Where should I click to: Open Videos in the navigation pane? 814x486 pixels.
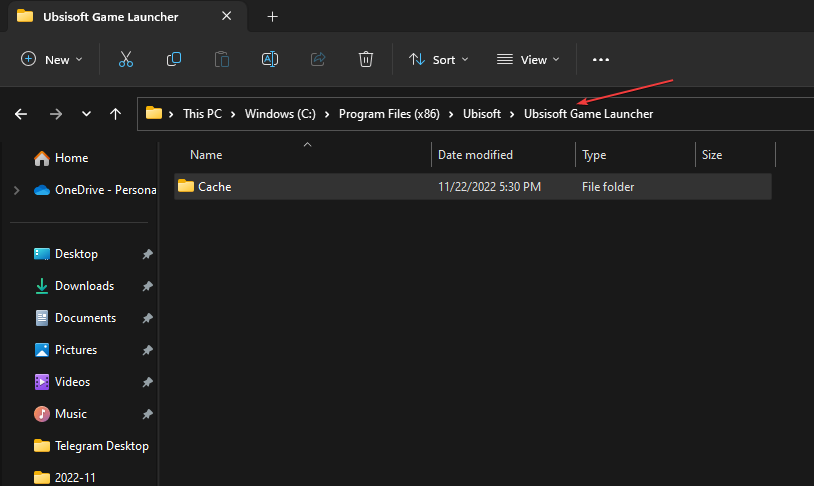tap(62, 382)
